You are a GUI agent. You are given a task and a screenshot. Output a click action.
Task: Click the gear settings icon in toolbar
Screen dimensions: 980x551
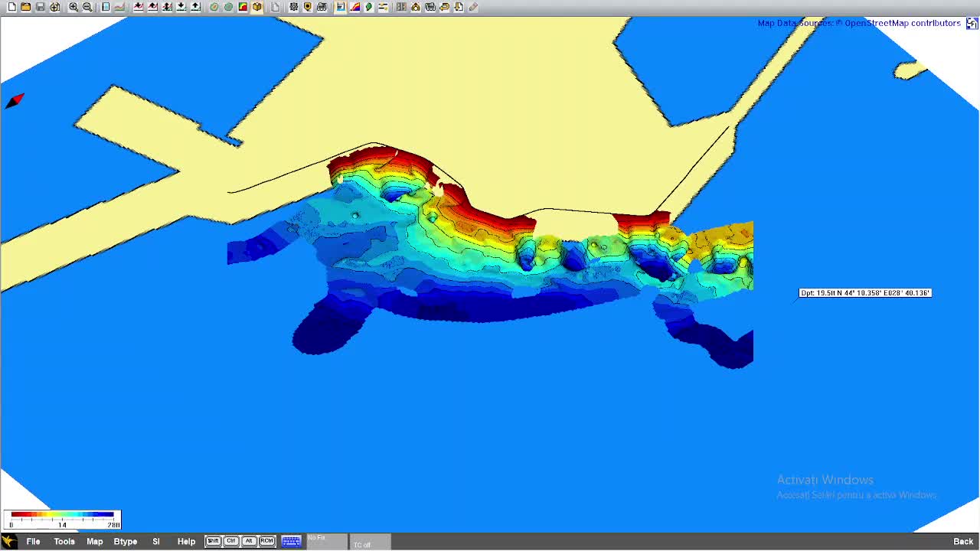point(294,7)
